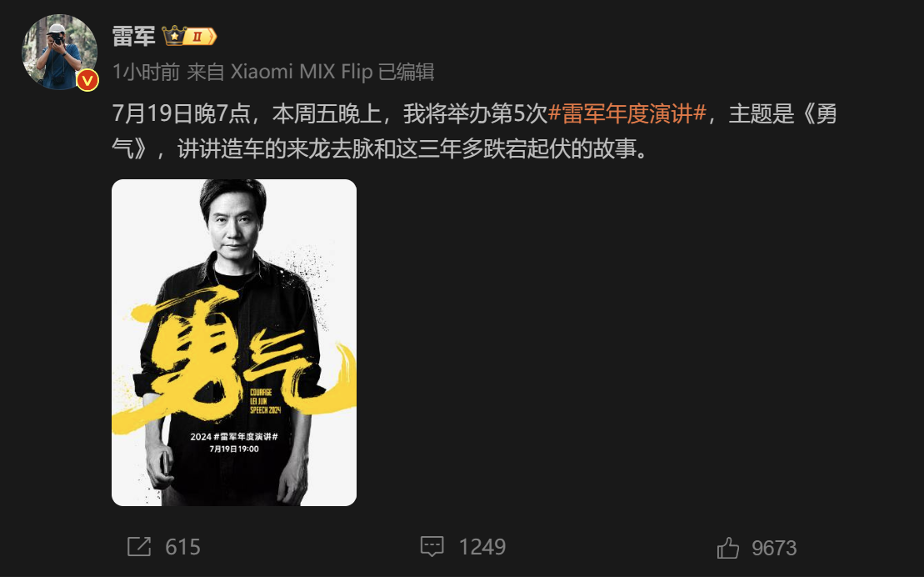This screenshot has width=924, height=577.
Task: Click the Xiaomi MIX Flip source text
Action: point(302,72)
